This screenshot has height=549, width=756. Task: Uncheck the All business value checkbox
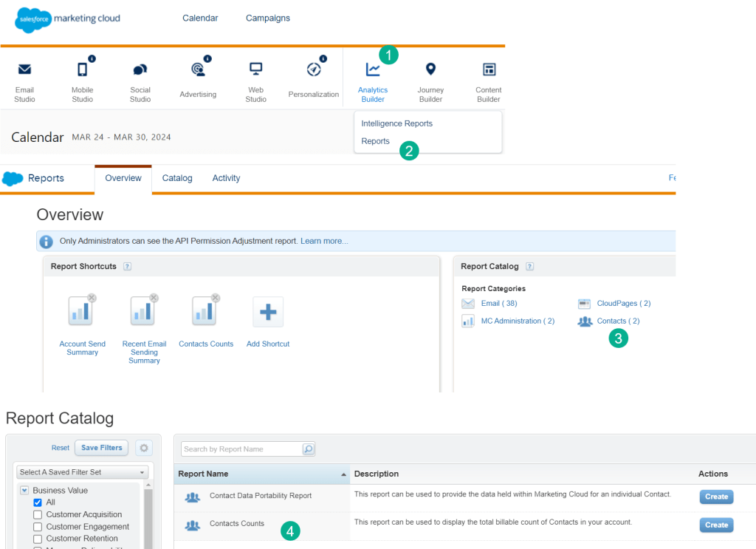38,502
